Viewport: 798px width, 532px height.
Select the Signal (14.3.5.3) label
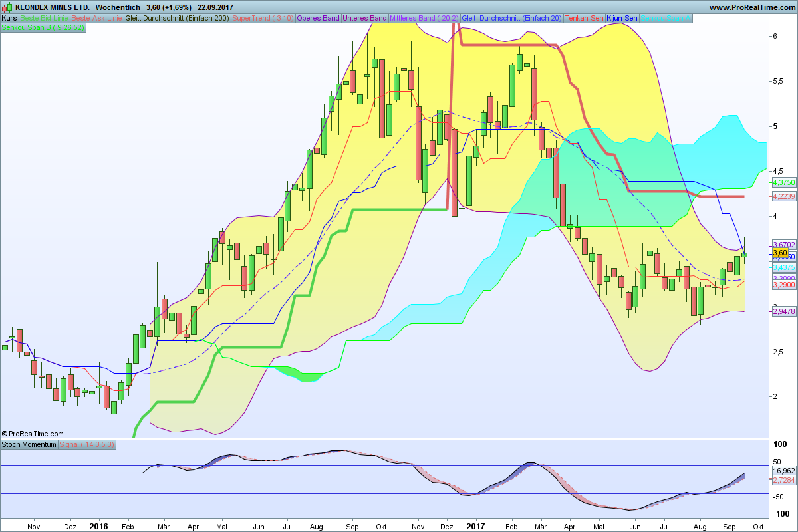click(x=87, y=444)
